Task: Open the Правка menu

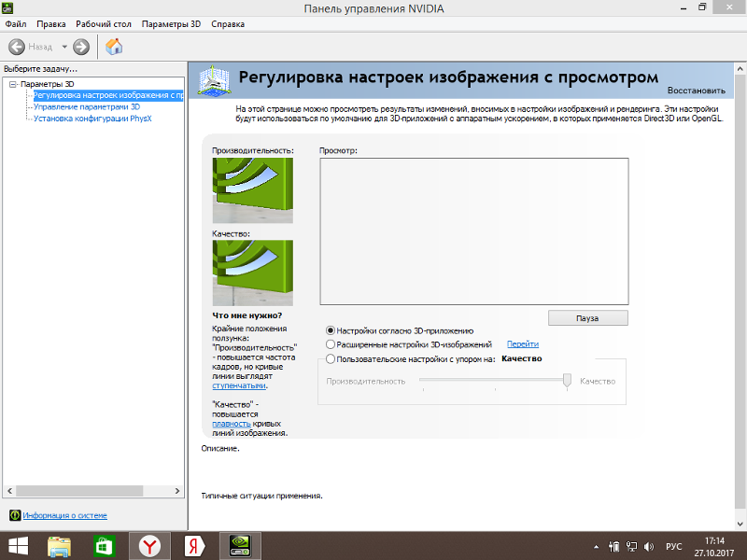Action: pos(51,24)
